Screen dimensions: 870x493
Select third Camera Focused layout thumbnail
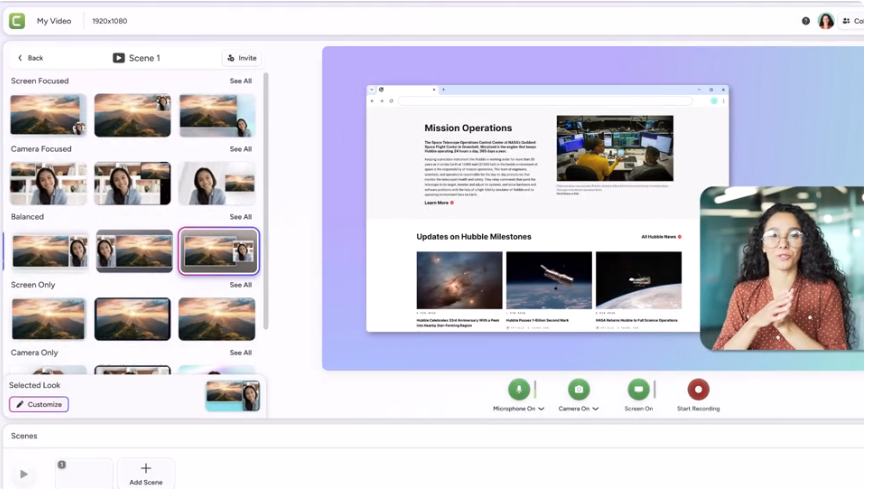(x=217, y=183)
